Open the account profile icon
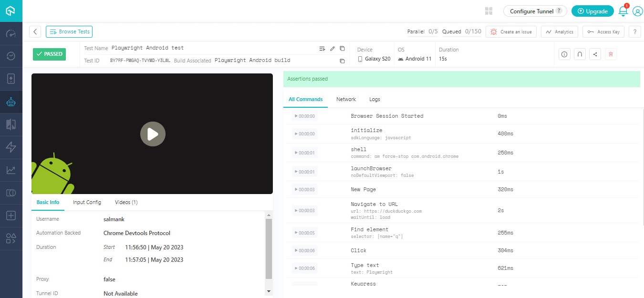 pos(638,11)
